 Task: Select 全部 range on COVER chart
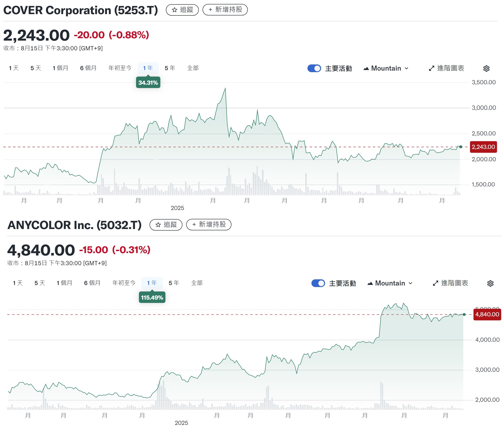pyautogui.click(x=193, y=68)
